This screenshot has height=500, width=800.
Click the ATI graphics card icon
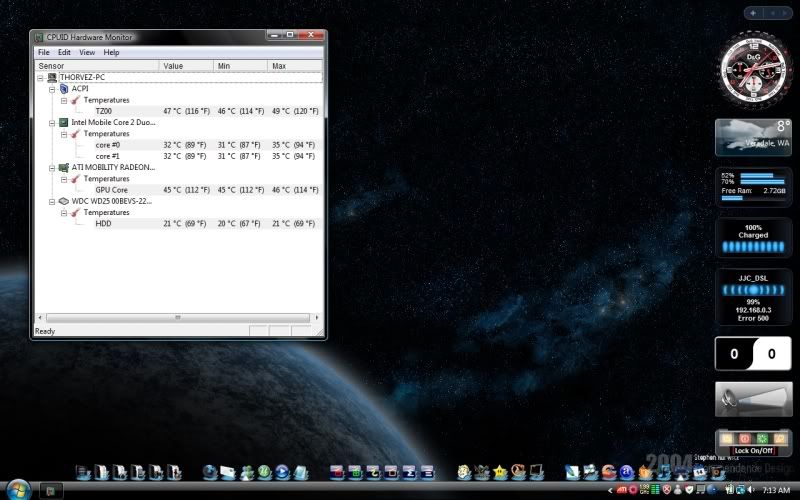[64, 167]
